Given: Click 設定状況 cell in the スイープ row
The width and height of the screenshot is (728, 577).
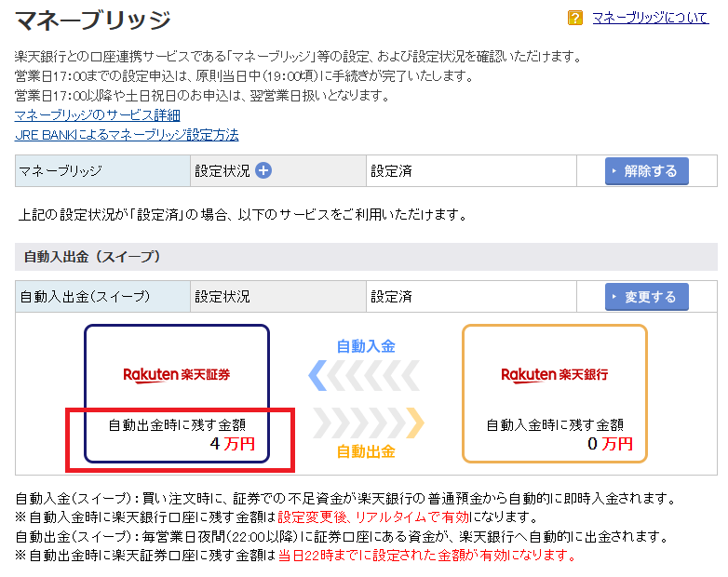Looking at the screenshot, I should (278, 296).
